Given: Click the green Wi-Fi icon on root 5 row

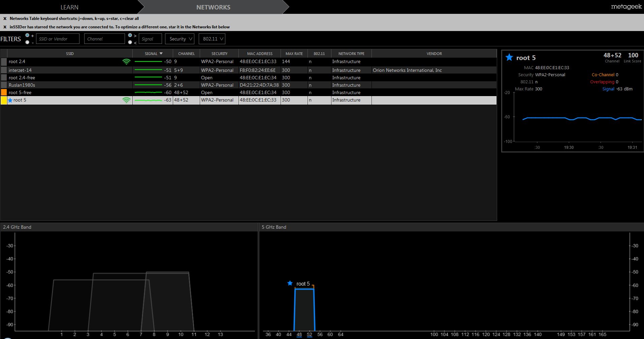Looking at the screenshot, I should [x=126, y=100].
